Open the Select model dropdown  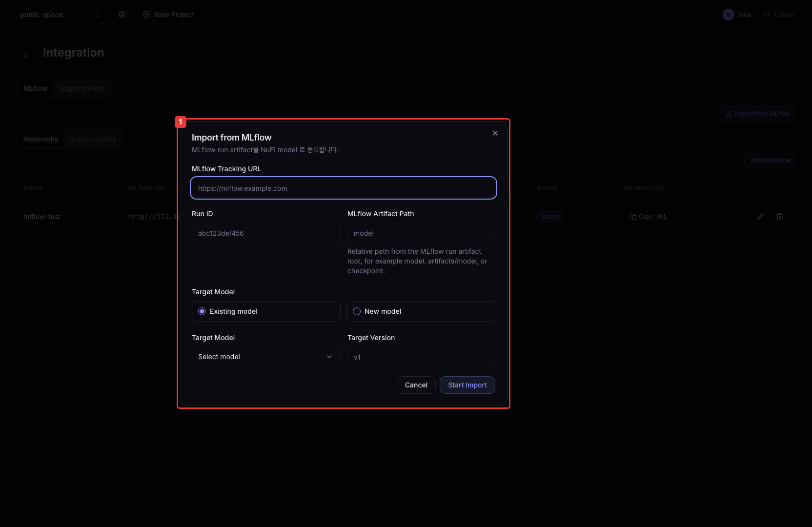(x=265, y=357)
